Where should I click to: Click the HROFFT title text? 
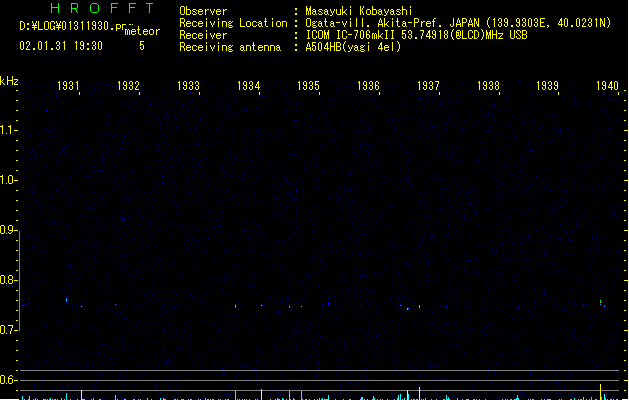tap(103, 8)
